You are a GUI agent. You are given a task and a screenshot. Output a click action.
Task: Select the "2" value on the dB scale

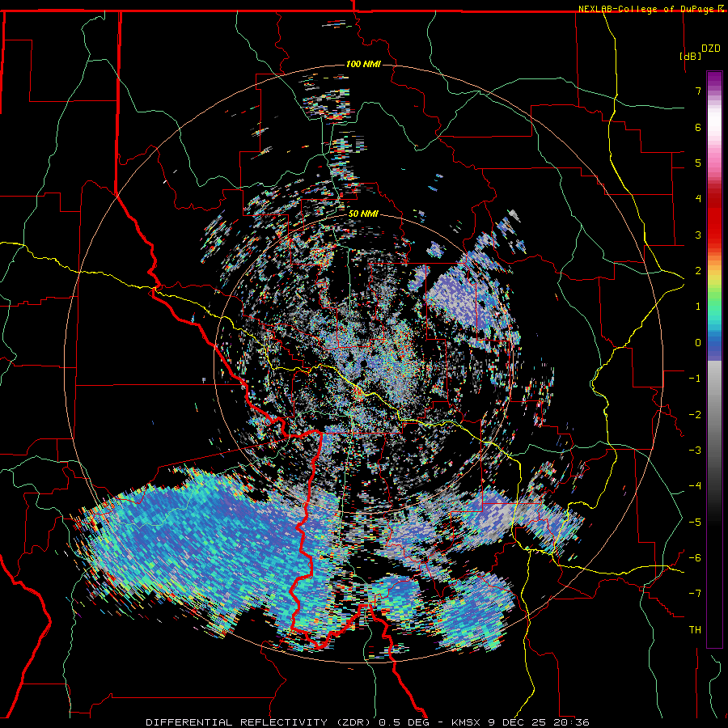[698, 271]
